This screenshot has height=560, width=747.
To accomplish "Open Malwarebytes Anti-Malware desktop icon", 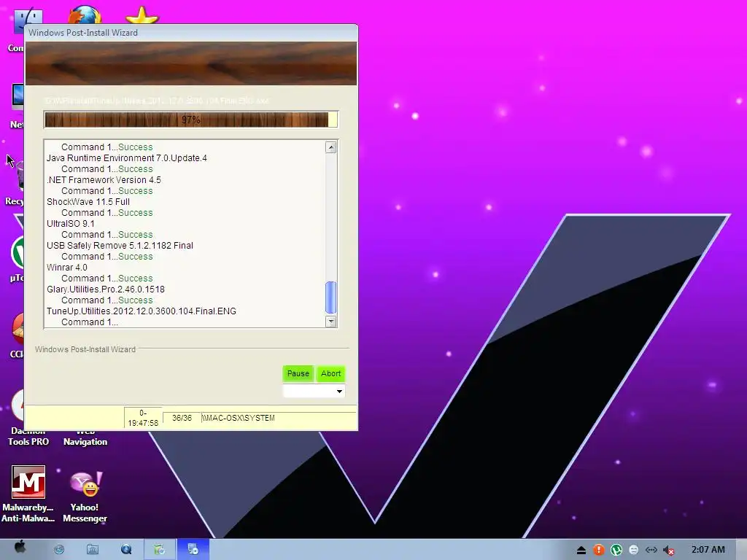I will point(28,494).
